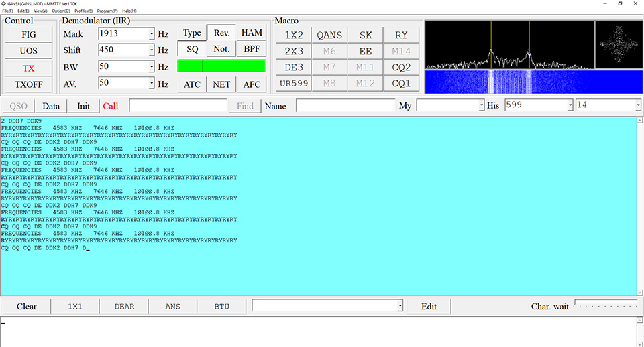Clear the transmit window with Clear
Image resolution: width=644 pixels, height=347 pixels.
tap(26, 306)
